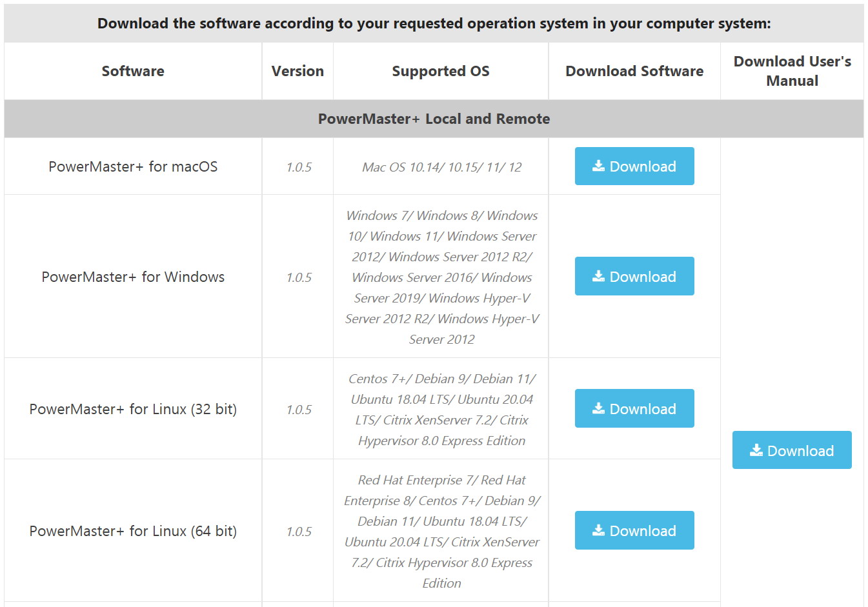Click PowerMaster+ for macOS software name
Viewport: 868px width, 607px height.
point(133,166)
